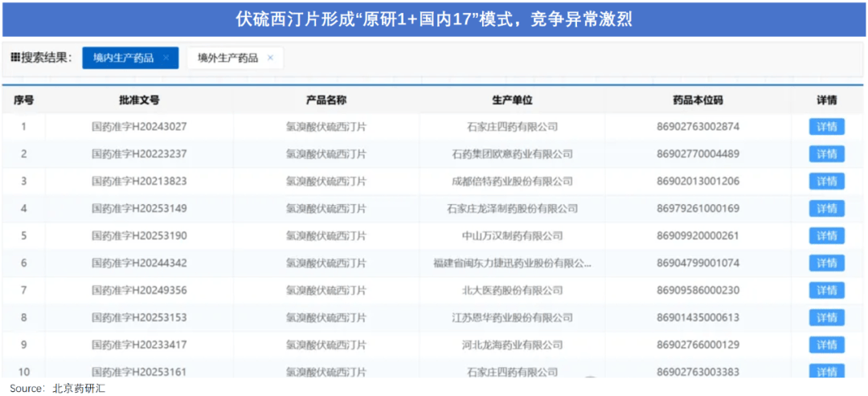
Task: Click the 药品本位码 column header
Action: (x=698, y=100)
